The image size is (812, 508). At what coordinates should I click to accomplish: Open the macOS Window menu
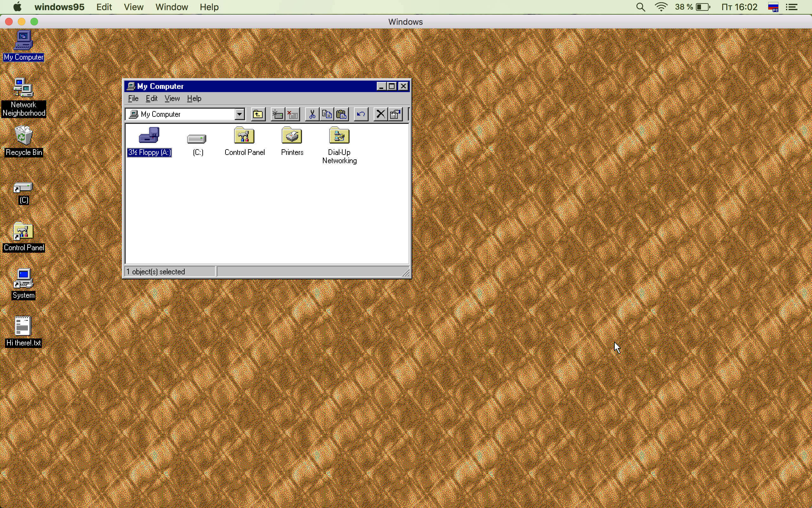172,7
